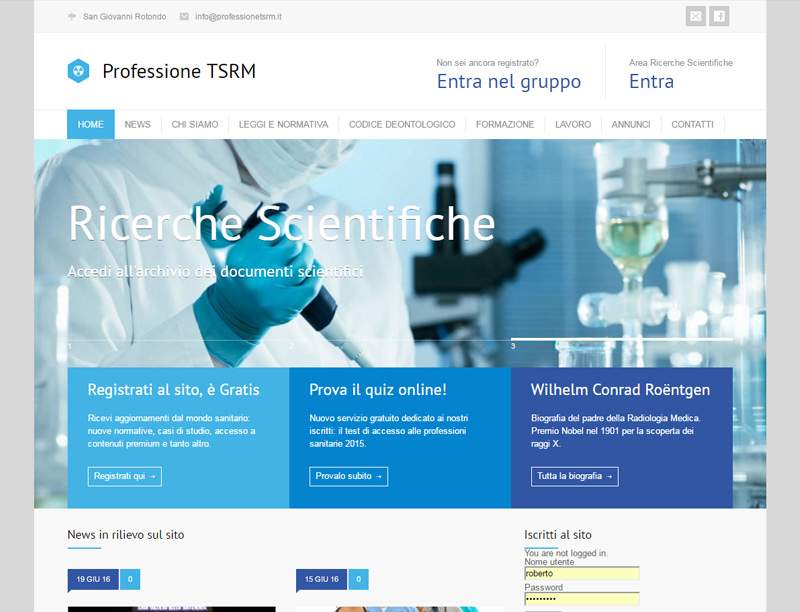800x612 pixels.
Task: Open the Facebook icon in top bar
Action: point(719,16)
